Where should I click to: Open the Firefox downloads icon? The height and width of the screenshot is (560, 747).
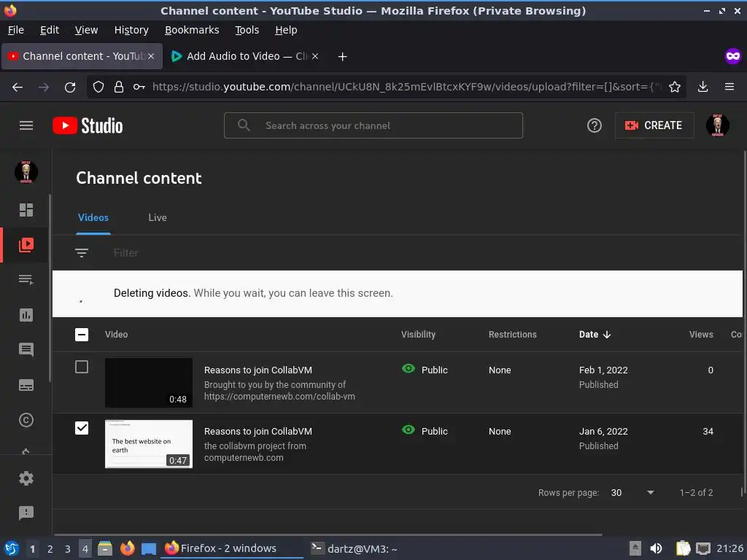[703, 87]
